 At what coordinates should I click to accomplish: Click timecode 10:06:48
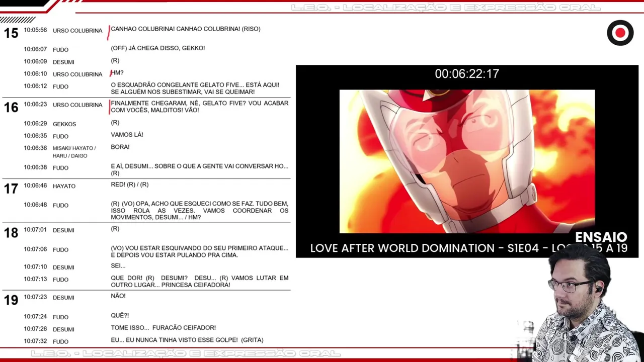pos(35,205)
